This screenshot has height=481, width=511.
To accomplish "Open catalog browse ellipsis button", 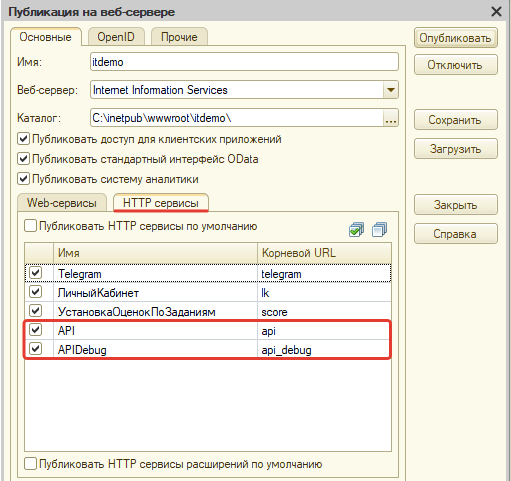I will [391, 118].
